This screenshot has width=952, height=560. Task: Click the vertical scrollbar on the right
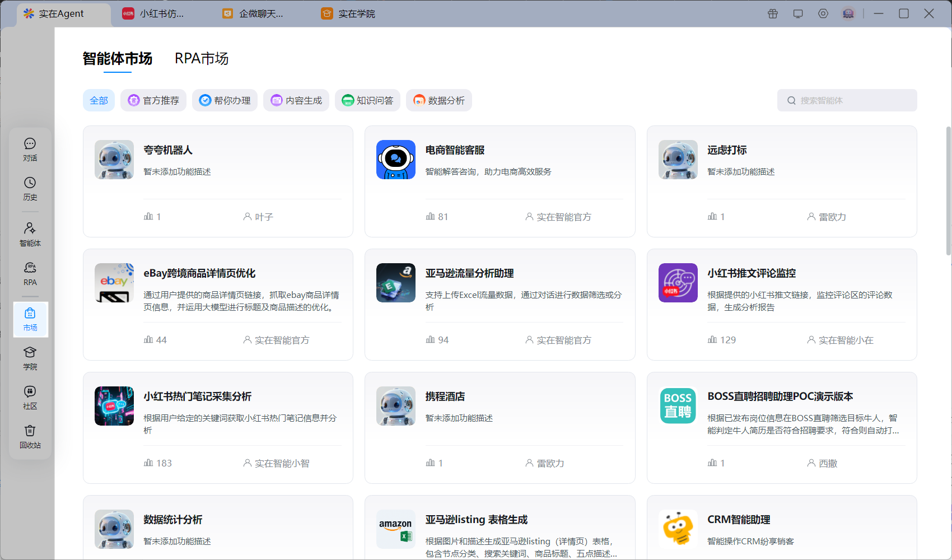point(948,190)
